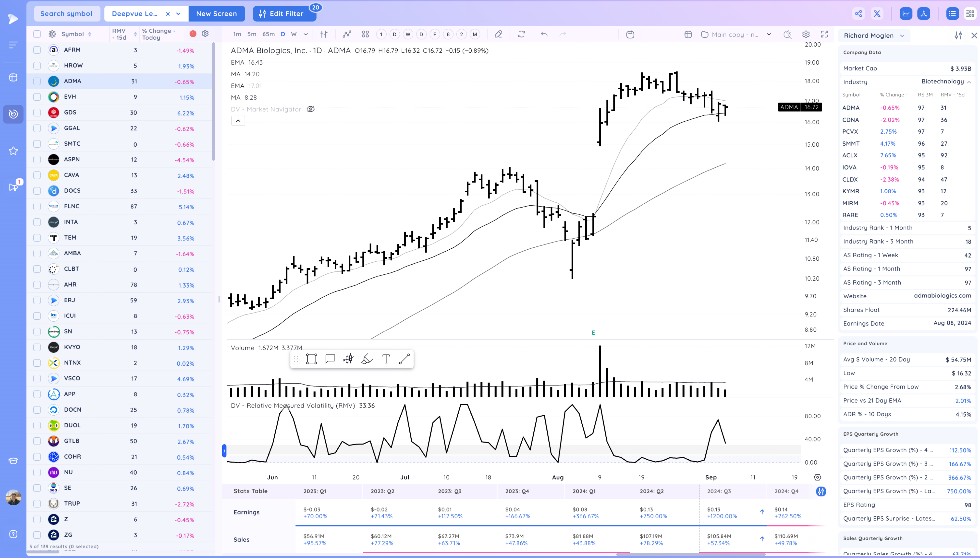The width and height of the screenshot is (980, 558).
Task: Open the Richard Moglen panel dropdown
Action: click(902, 36)
